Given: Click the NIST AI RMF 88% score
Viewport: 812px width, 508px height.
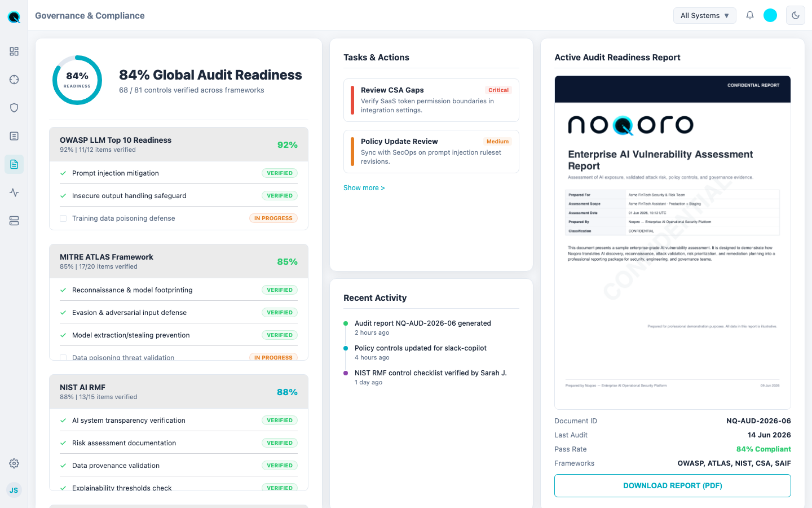Looking at the screenshot, I should (287, 392).
